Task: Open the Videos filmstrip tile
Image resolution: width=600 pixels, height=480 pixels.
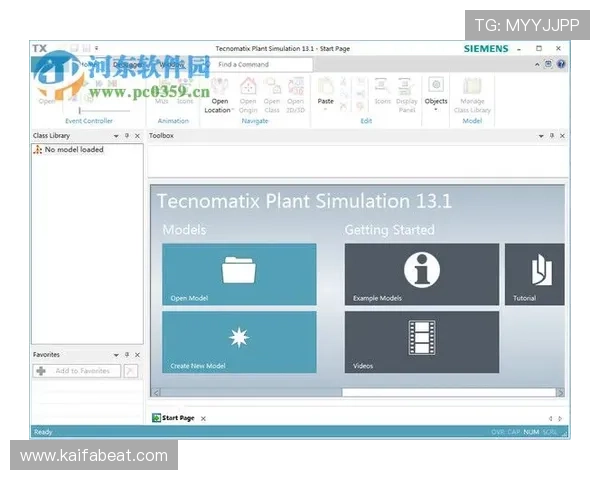Action: pos(421,341)
